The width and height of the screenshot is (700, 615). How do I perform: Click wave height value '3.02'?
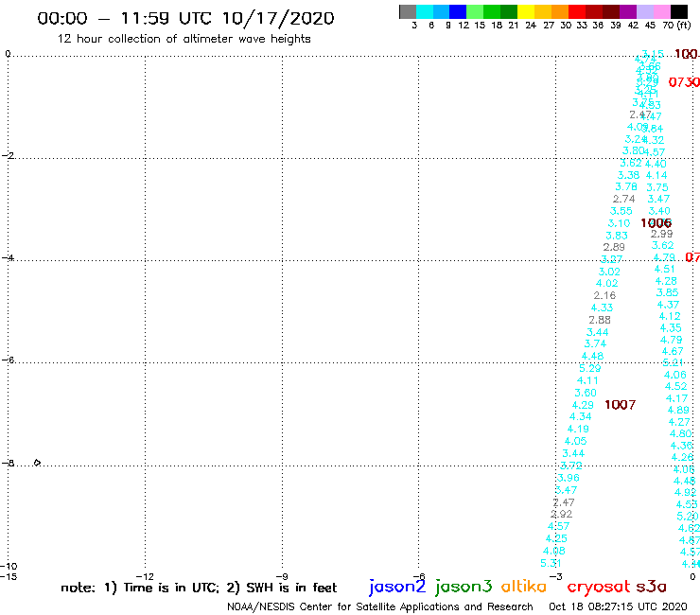point(609,272)
